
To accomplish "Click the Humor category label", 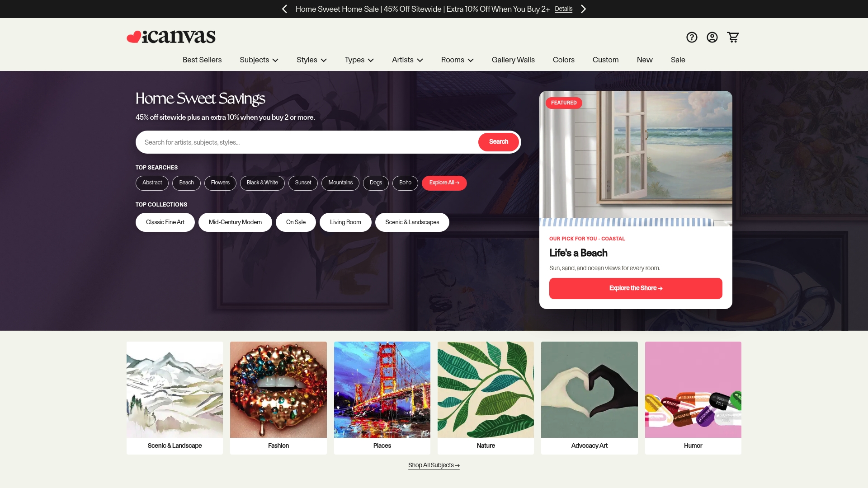I will 693,446.
